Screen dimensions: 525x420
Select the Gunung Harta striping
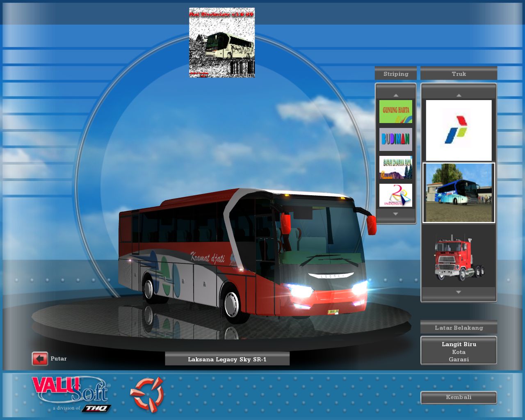(x=395, y=112)
